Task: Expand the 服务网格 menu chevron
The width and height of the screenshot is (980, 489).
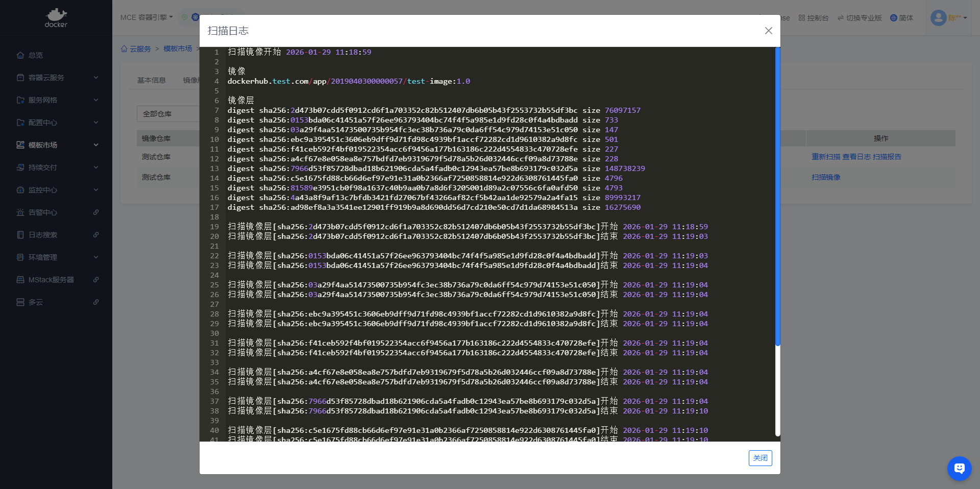Action: pos(96,100)
